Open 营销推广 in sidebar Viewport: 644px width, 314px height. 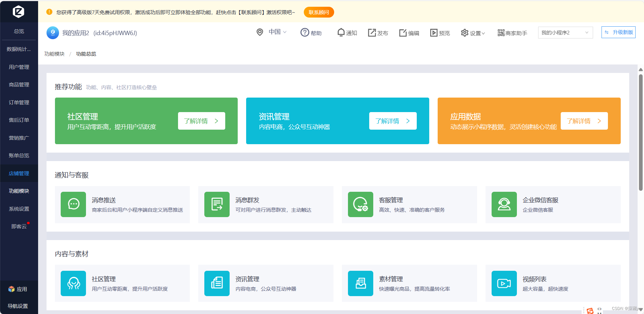[x=19, y=138]
